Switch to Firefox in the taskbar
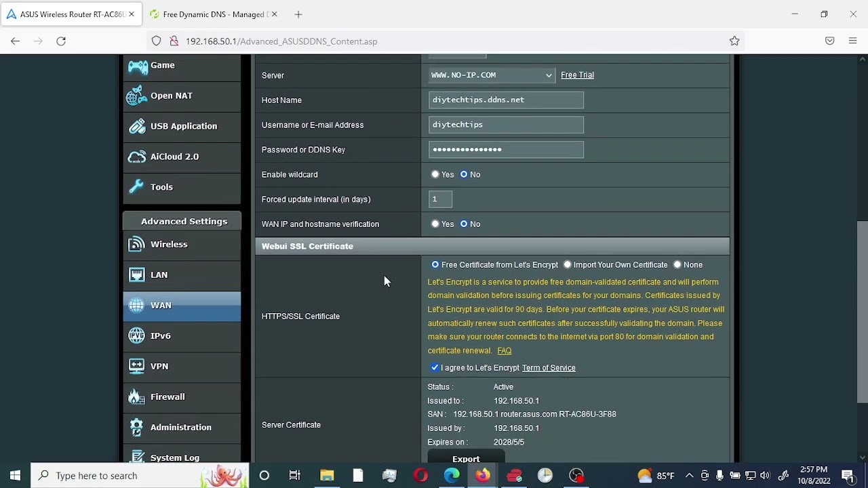This screenshot has height=488, width=868. pos(483,476)
